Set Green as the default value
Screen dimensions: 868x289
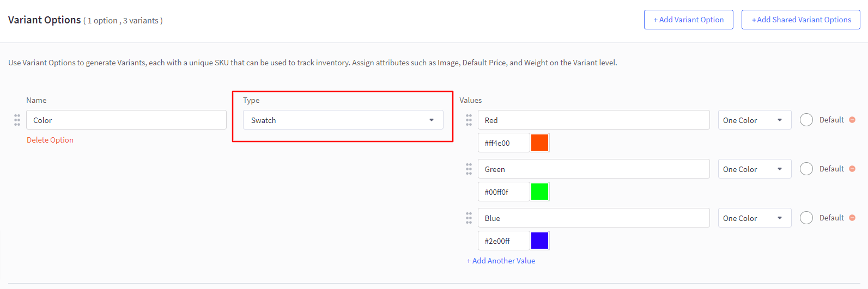click(x=806, y=169)
